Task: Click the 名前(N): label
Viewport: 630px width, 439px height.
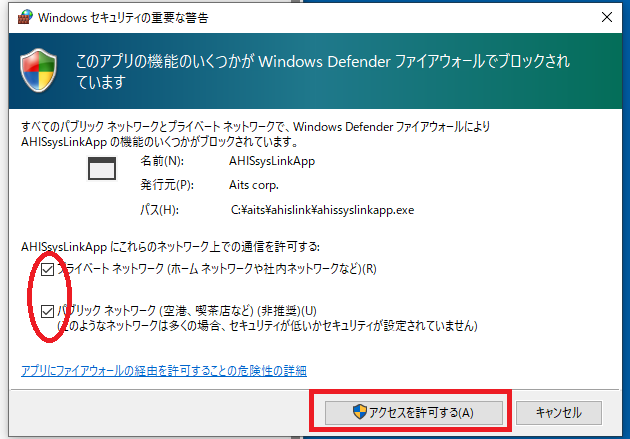Action: (x=162, y=161)
